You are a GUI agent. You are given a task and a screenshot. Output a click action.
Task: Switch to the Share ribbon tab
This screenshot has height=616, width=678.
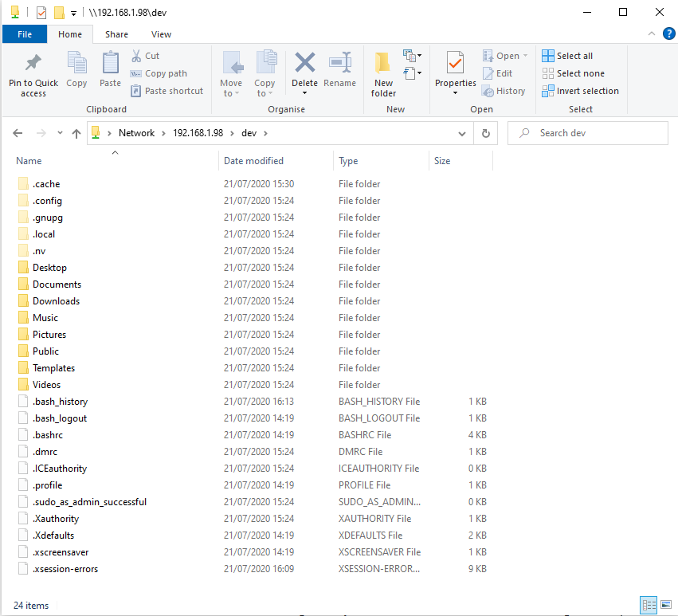[x=116, y=34]
